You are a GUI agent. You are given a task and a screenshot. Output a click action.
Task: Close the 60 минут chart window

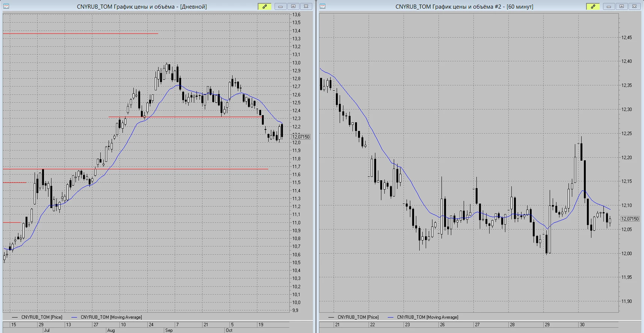[x=635, y=6]
